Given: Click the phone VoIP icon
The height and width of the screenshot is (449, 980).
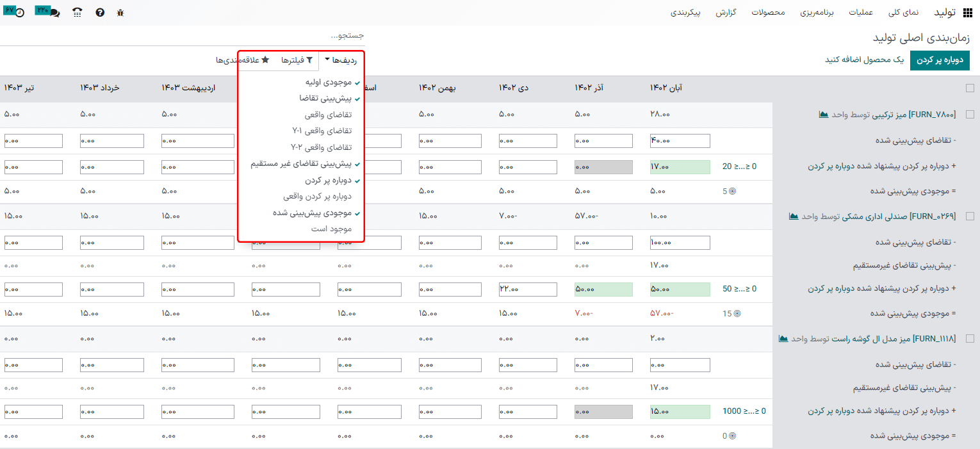Looking at the screenshot, I should pyautogui.click(x=78, y=13).
